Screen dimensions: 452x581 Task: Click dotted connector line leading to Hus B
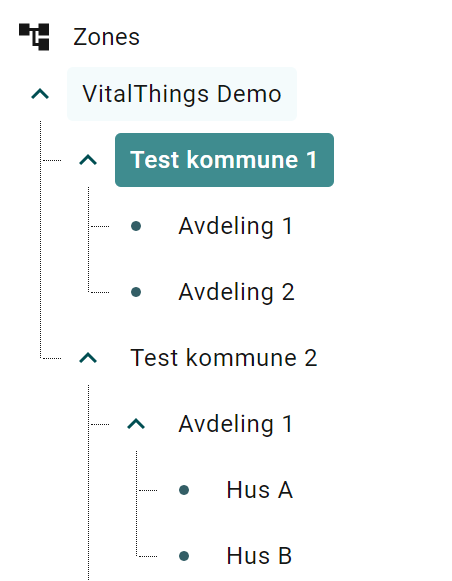pos(147,556)
